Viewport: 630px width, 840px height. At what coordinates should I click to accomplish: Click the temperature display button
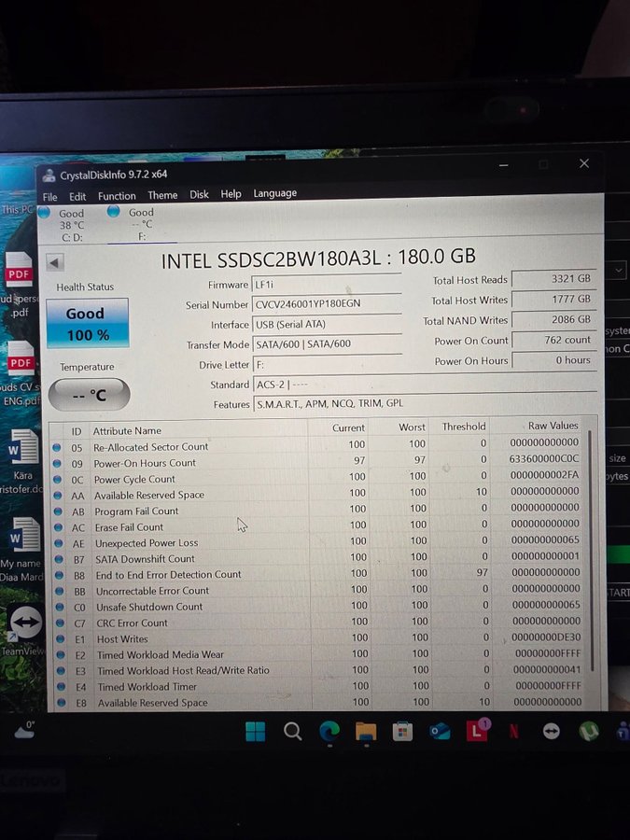[89, 395]
